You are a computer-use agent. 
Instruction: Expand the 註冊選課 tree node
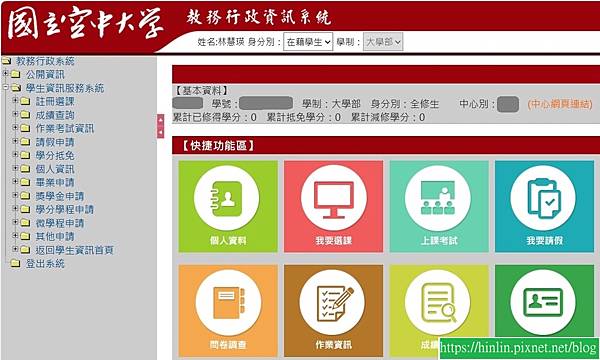point(15,101)
